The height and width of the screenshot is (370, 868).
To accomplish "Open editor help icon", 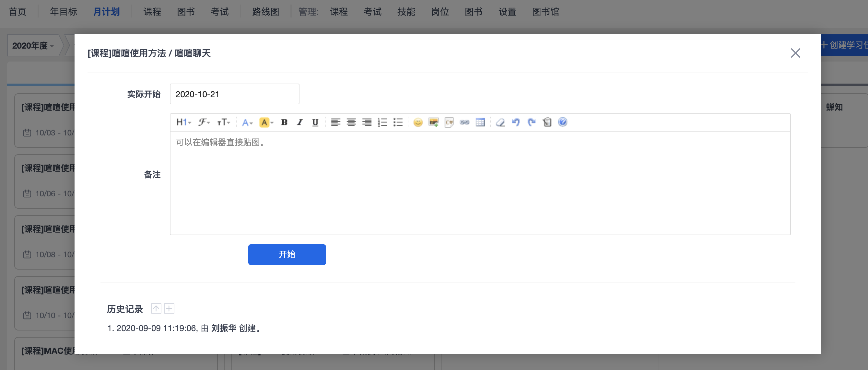I will (x=563, y=122).
